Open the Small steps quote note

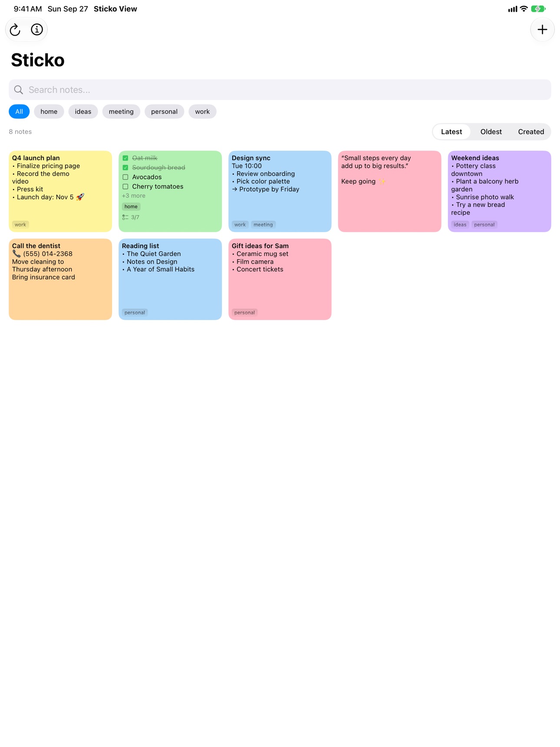[390, 192]
